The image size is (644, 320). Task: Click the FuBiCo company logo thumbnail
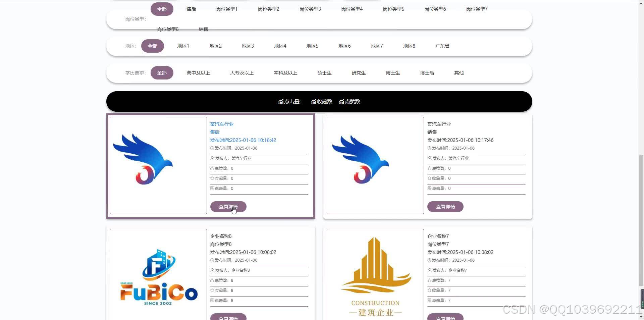(158, 274)
